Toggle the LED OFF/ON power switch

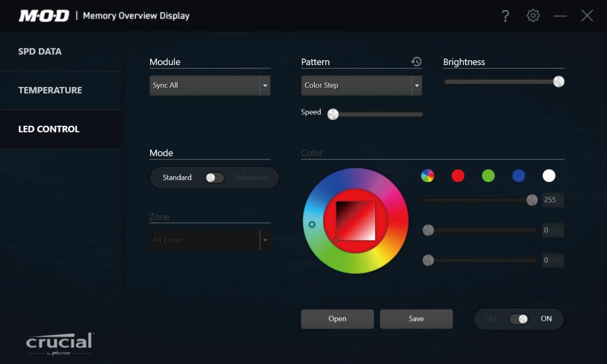tap(519, 319)
